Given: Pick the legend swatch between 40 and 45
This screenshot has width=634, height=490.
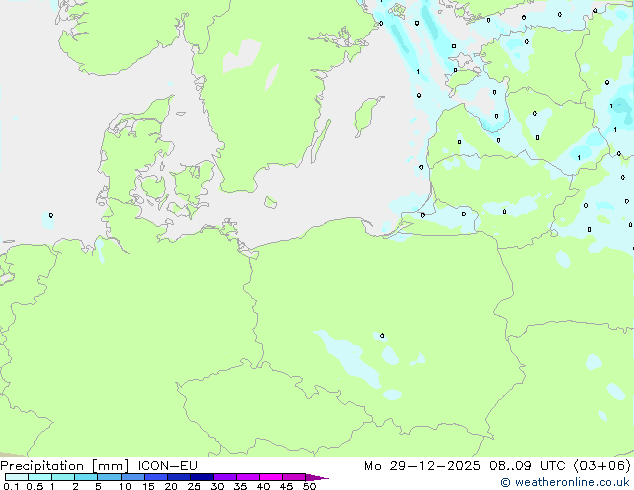Looking at the screenshot, I should pyautogui.click(x=271, y=477).
